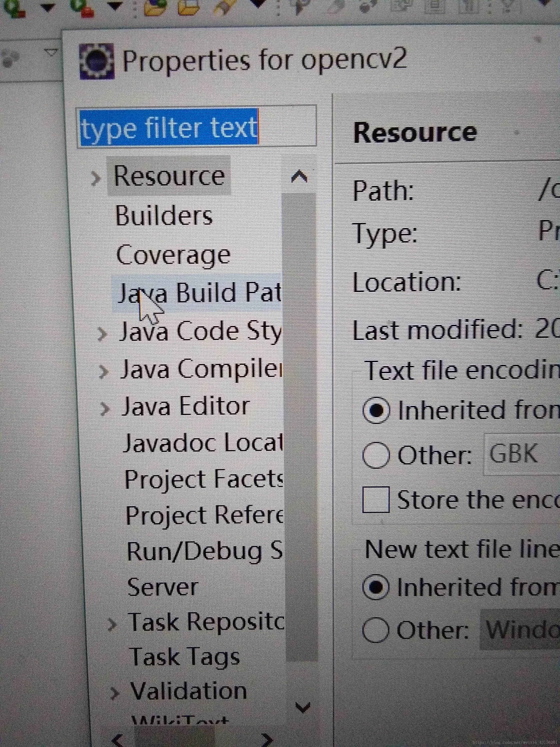The image size is (560, 747).
Task: Click the Resource page heading
Action: [415, 132]
